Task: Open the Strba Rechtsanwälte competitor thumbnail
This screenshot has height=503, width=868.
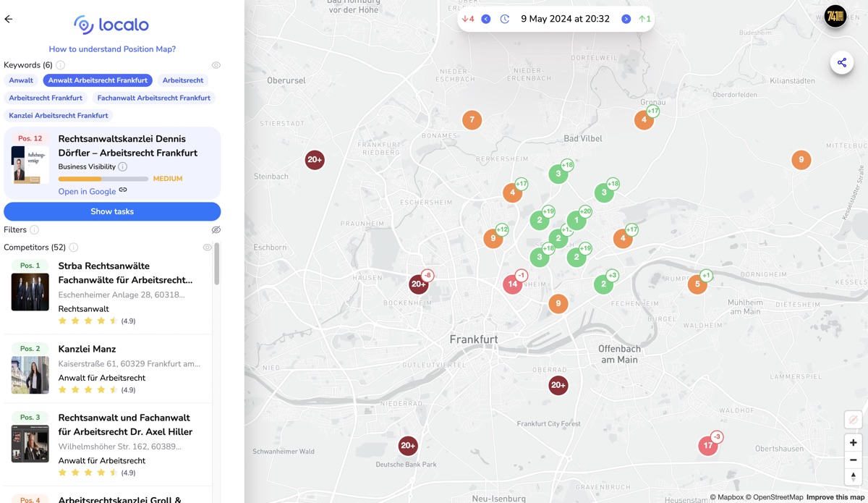Action: point(30,292)
